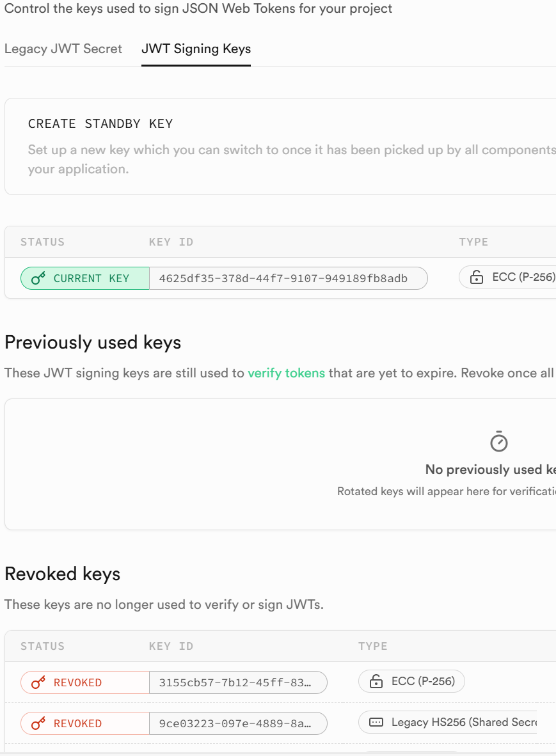The width and height of the screenshot is (556, 756).
Task: Click the green key icon on the current key badge
Action: point(38,278)
